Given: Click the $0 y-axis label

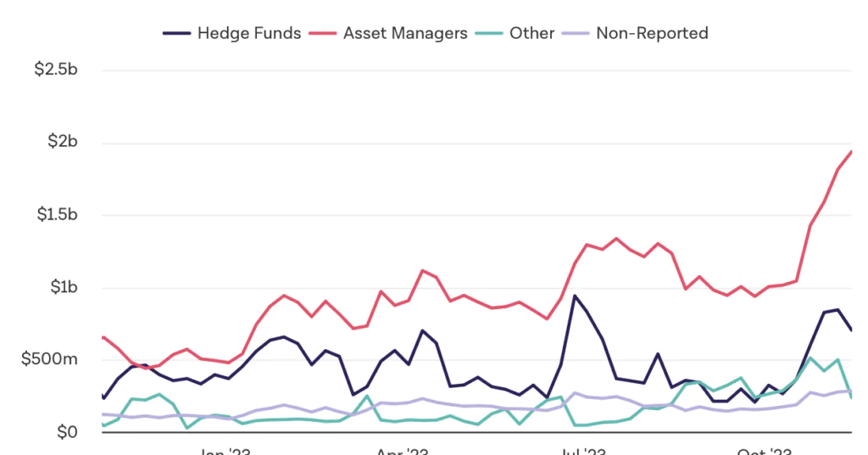Looking at the screenshot, I should 68,432.
